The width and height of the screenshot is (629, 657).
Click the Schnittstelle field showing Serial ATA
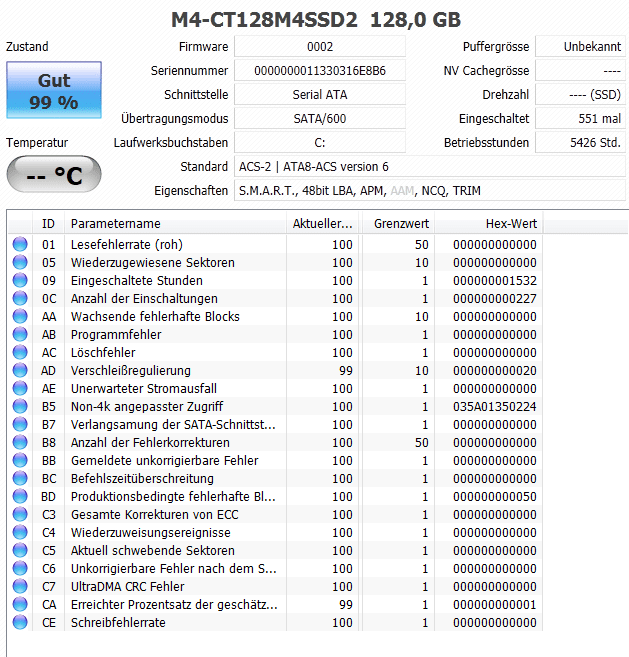tap(320, 95)
